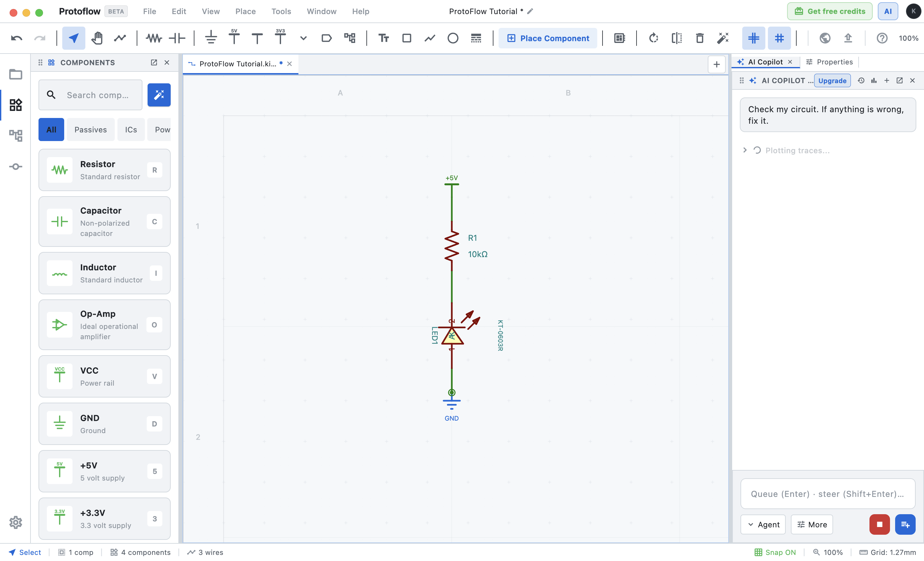Select the hierarchical sheet tool in toolbar
The width and height of the screenshot is (924, 561).
click(x=349, y=38)
